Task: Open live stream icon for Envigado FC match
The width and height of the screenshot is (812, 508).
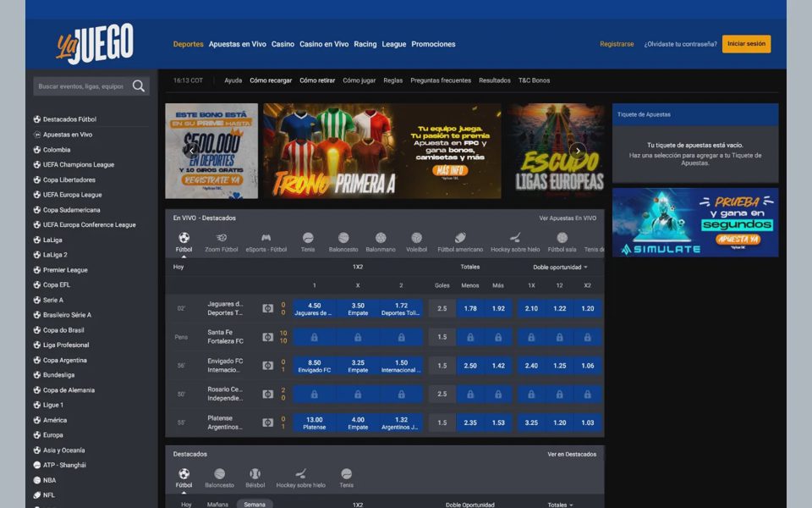Action: tap(268, 366)
